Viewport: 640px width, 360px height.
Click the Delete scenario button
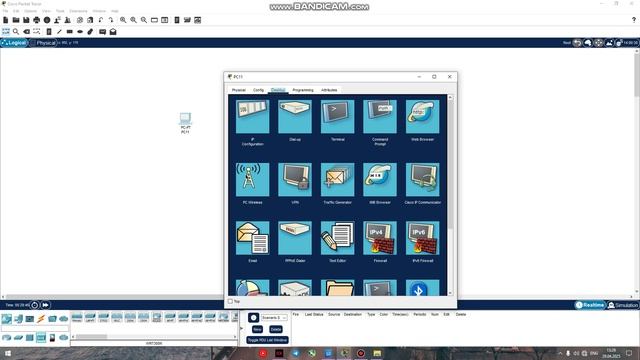tap(276, 329)
